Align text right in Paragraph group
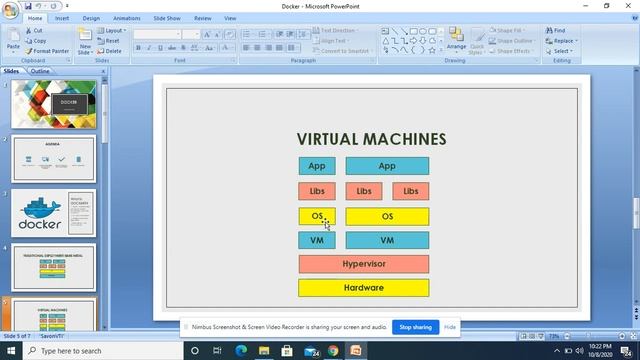Screen dimensions: 640x360 (268, 48)
